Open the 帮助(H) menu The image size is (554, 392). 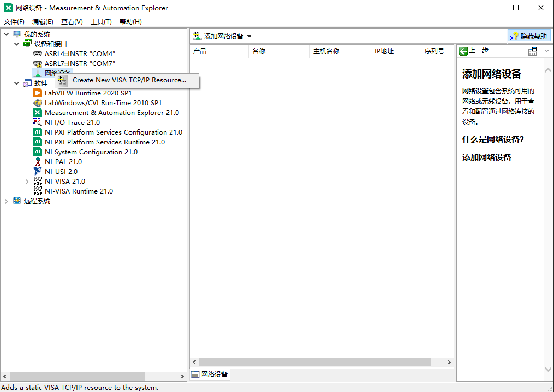coord(130,22)
